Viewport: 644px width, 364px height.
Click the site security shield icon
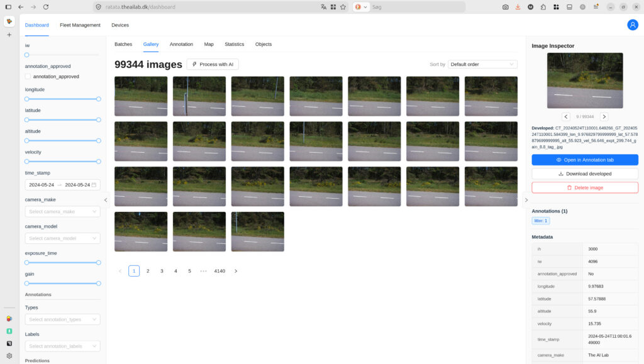click(x=98, y=7)
